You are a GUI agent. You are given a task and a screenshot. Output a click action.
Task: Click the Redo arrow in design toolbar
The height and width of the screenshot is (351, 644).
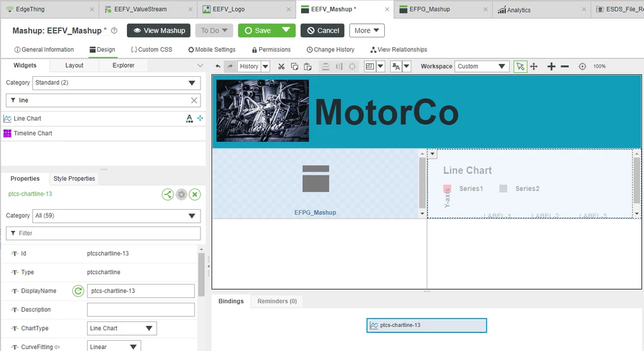click(230, 66)
